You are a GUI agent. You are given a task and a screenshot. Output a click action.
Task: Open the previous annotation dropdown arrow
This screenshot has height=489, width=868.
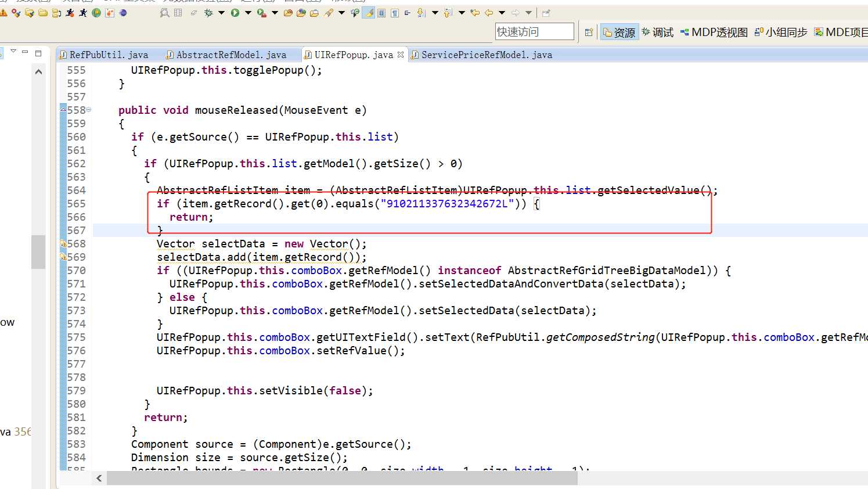tap(462, 13)
